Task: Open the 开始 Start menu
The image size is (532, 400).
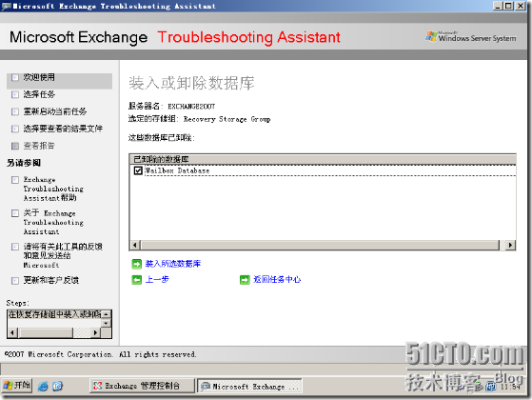Action: click(16, 386)
